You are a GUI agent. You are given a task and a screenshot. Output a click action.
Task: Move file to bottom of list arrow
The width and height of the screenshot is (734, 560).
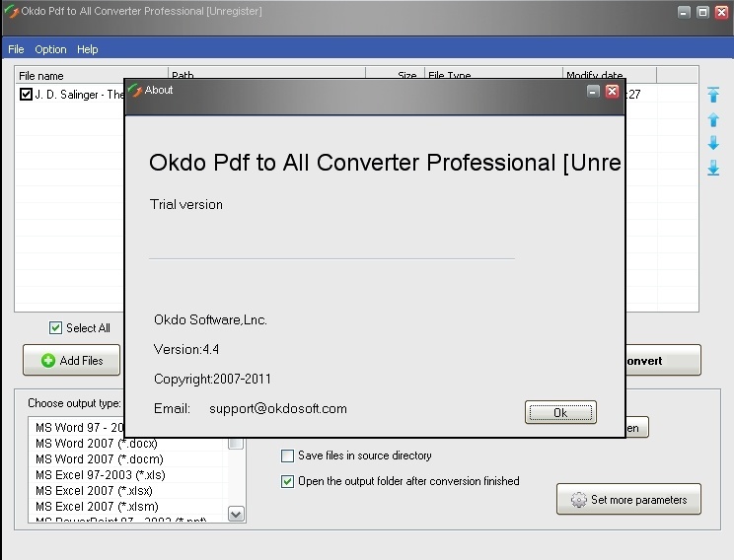(x=713, y=168)
